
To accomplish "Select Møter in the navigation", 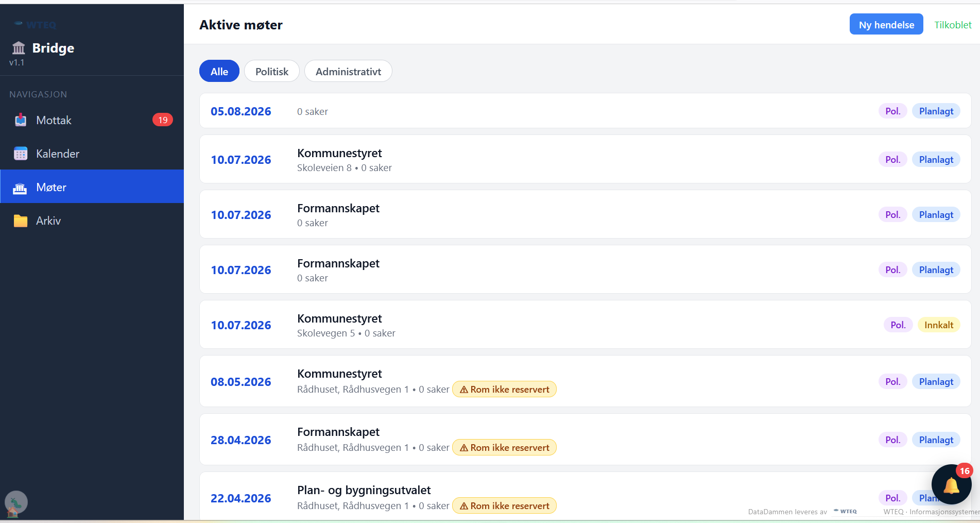I will tap(92, 187).
